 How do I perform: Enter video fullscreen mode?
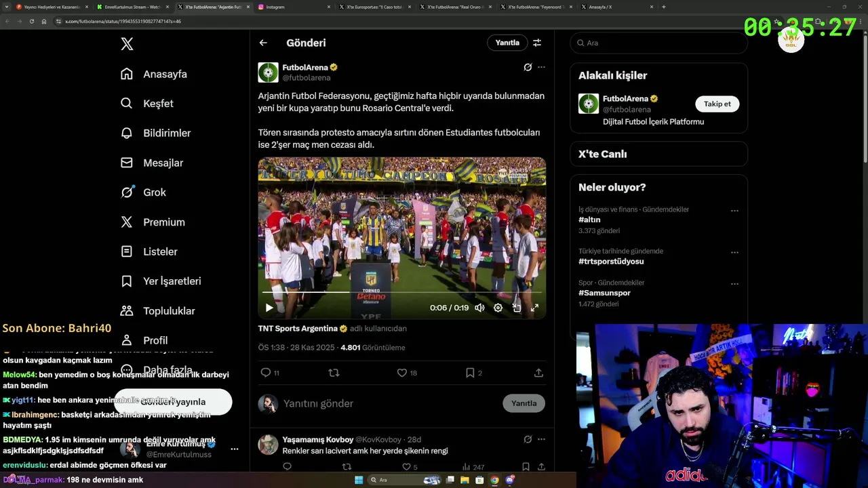tap(534, 308)
